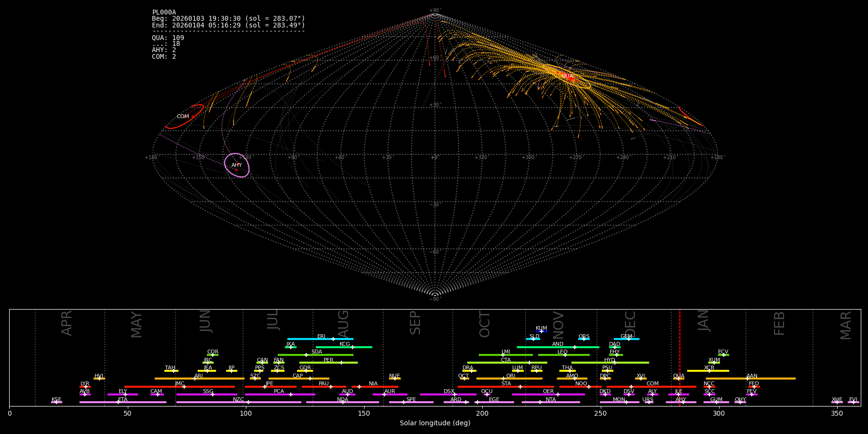Click the AAN shower label in the timeline

tap(752, 376)
